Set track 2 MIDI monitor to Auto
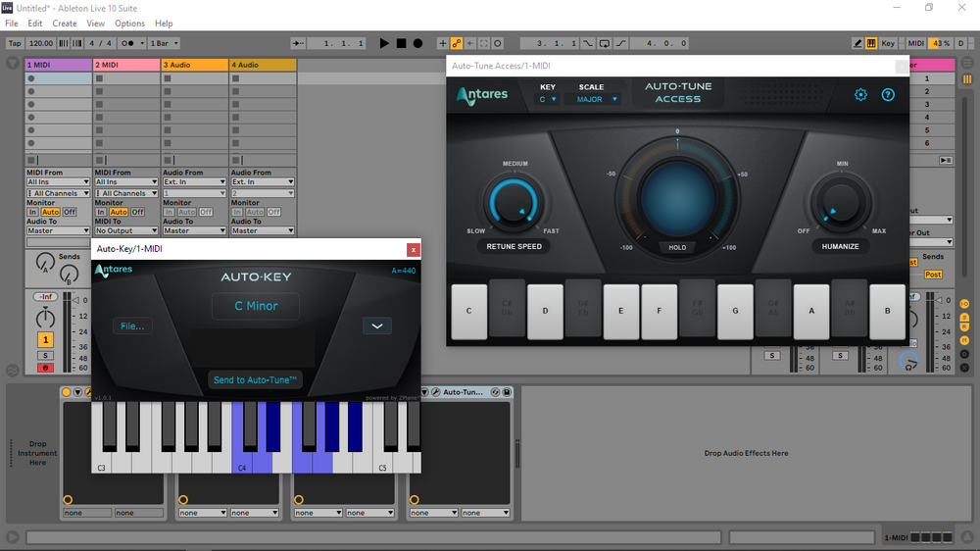 click(x=119, y=212)
